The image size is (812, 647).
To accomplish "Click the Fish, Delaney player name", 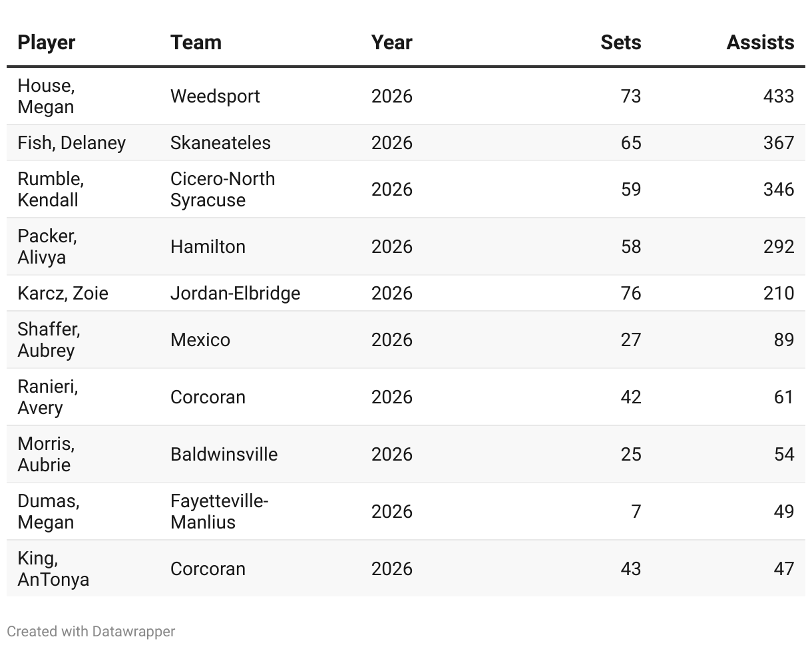I will tap(71, 143).
